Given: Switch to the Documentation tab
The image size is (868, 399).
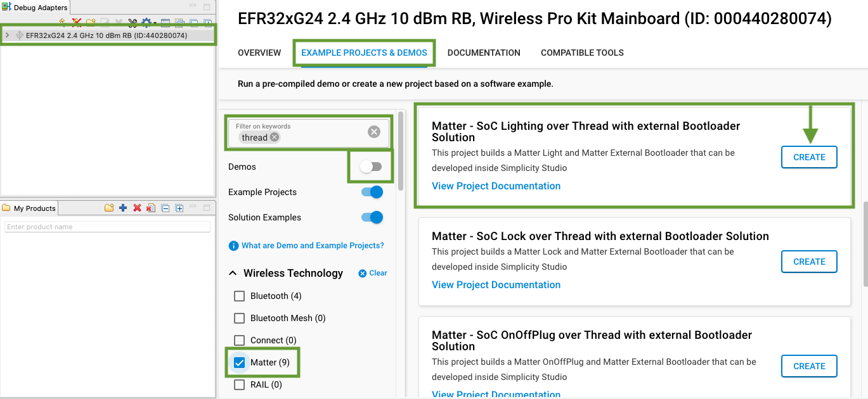Looking at the screenshot, I should (484, 53).
